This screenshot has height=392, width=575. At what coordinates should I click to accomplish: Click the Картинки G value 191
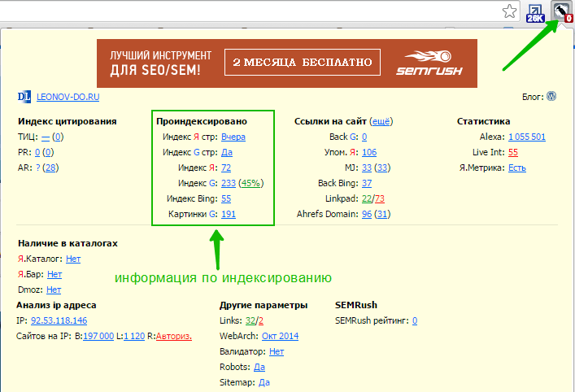[x=229, y=214]
